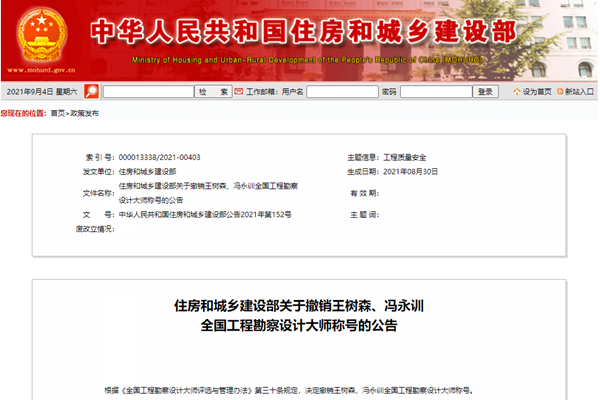Open the 新站入口 link
This screenshot has height=400, width=600.
580,92
